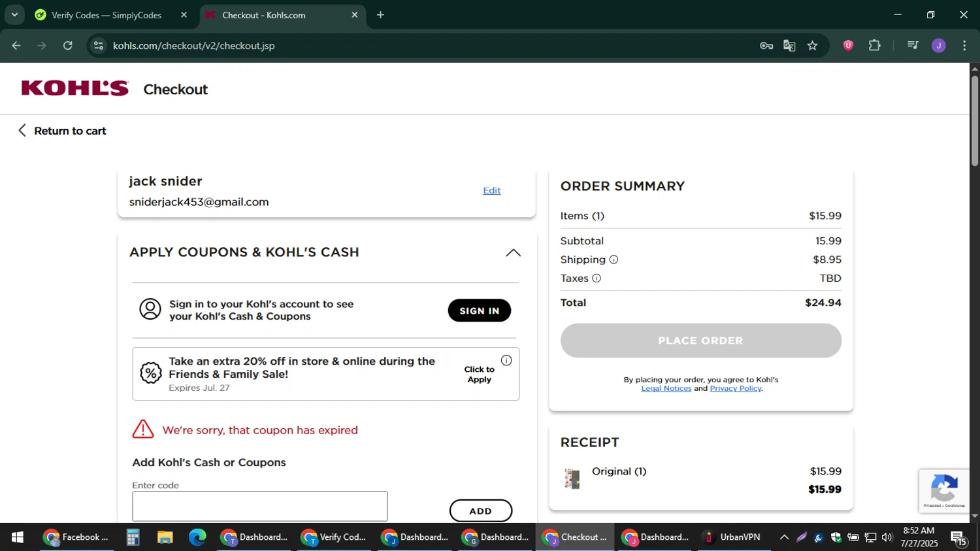Open site information icon in address bar
The height and width of the screenshot is (551, 980).
point(99,46)
